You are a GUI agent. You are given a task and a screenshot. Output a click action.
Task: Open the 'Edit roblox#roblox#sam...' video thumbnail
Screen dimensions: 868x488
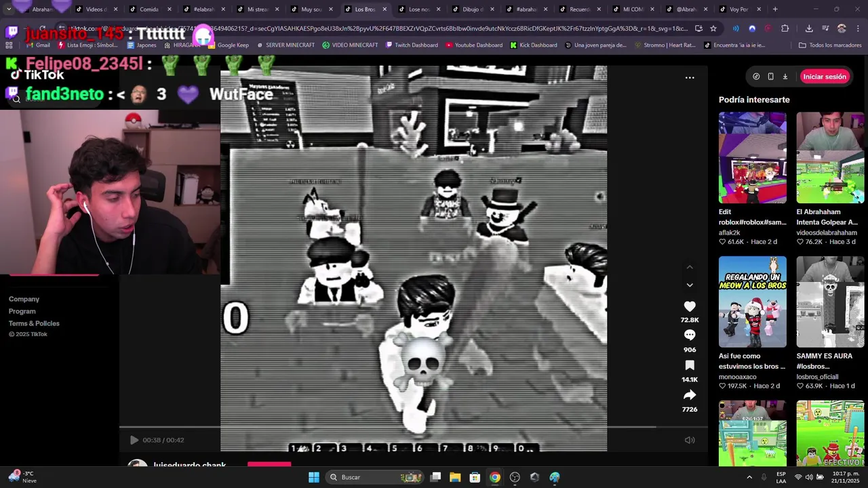[x=753, y=158]
